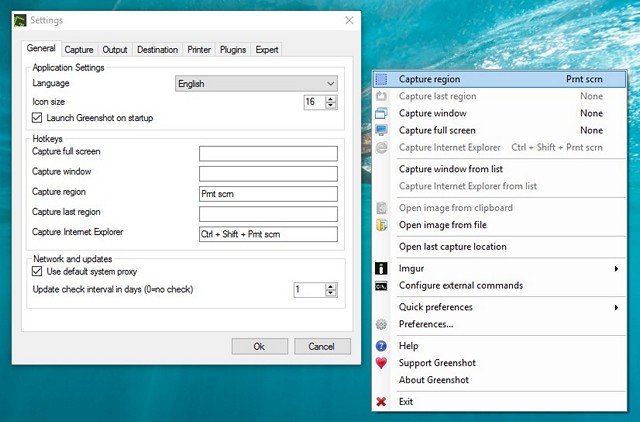
Task: Click the Capture Internet Explorer hotkey field
Action: 268,234
